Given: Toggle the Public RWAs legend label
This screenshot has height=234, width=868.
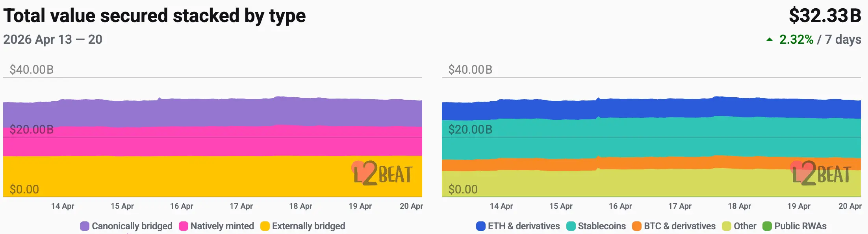Looking at the screenshot, I should (x=800, y=226).
